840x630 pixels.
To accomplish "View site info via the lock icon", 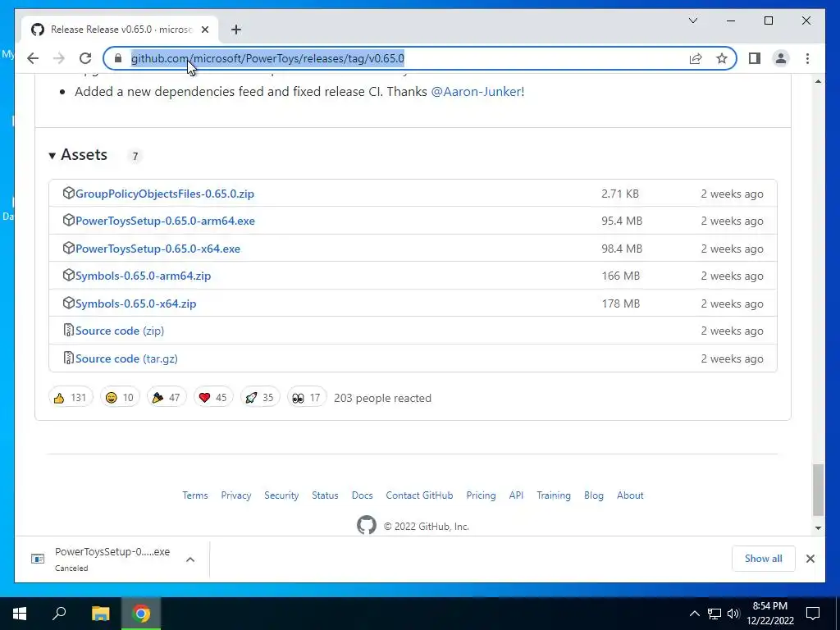I will coord(118,58).
